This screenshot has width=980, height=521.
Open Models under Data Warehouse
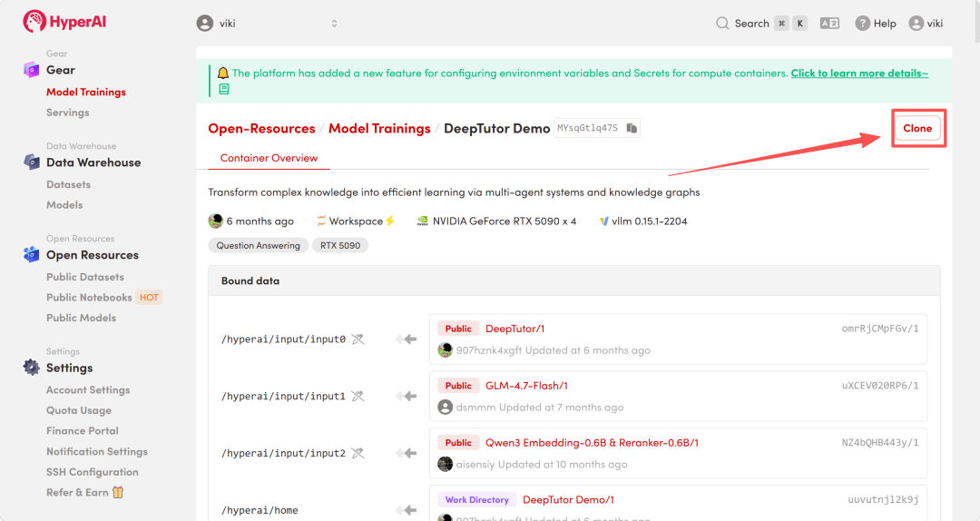64,204
